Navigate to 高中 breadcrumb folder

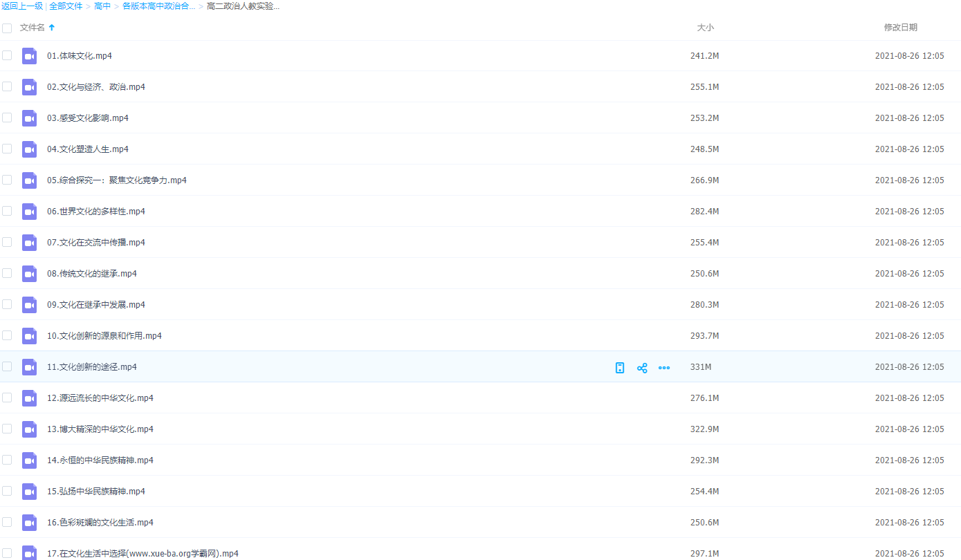tap(102, 6)
